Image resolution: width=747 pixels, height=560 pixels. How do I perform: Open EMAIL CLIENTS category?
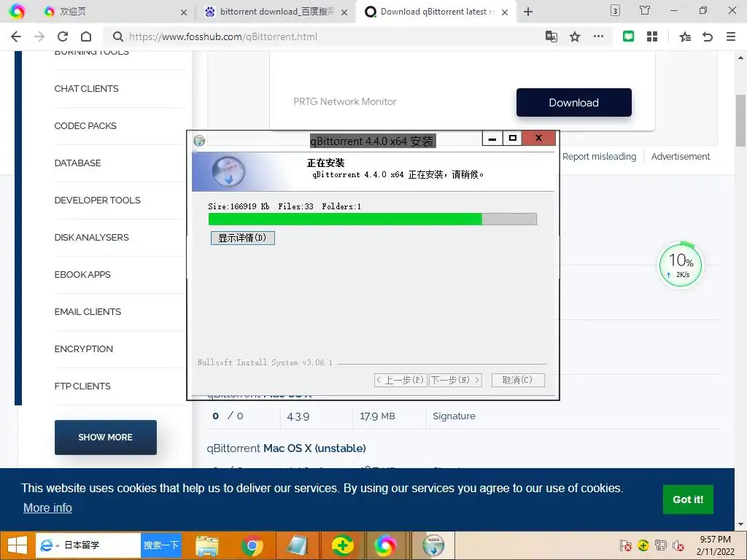[x=88, y=311]
